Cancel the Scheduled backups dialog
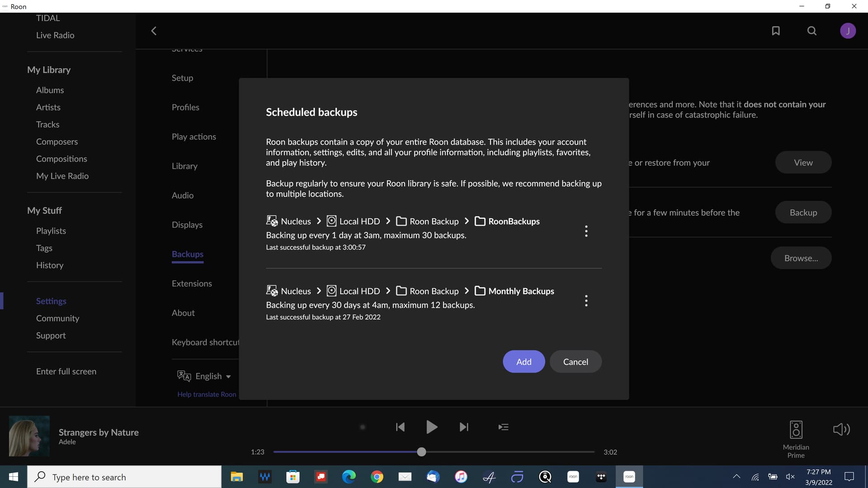Viewport: 868px width, 488px height. click(576, 361)
